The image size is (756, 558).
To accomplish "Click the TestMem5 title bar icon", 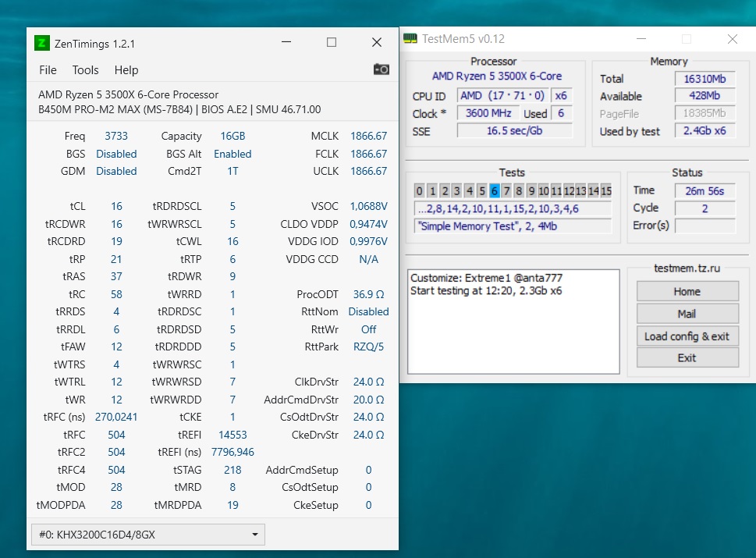I will (x=410, y=38).
